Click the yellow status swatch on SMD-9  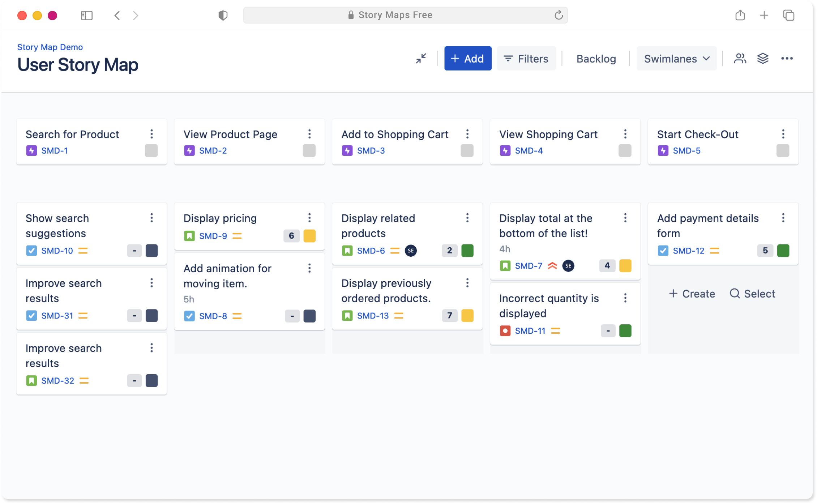(x=309, y=236)
